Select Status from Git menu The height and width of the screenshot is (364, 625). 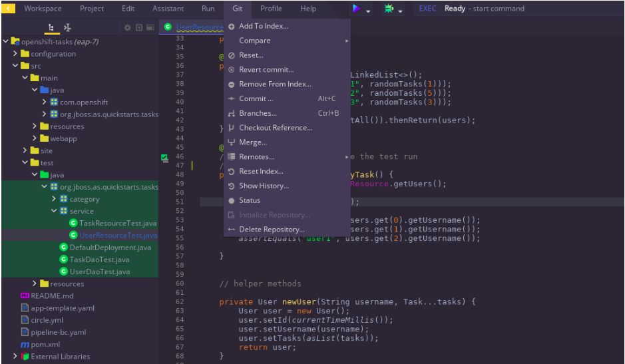coord(287,200)
